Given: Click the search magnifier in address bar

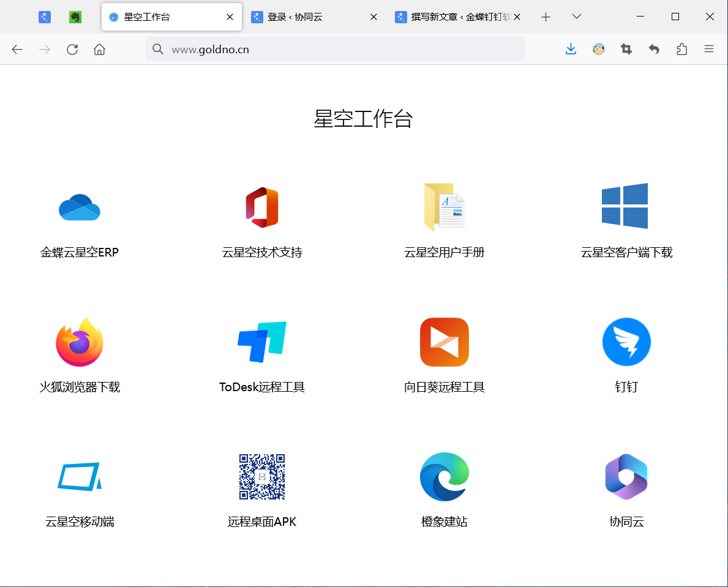Looking at the screenshot, I should click(x=158, y=49).
